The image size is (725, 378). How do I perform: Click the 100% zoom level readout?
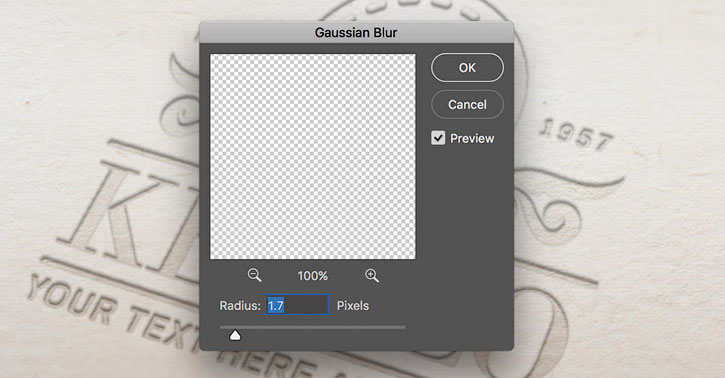click(313, 276)
